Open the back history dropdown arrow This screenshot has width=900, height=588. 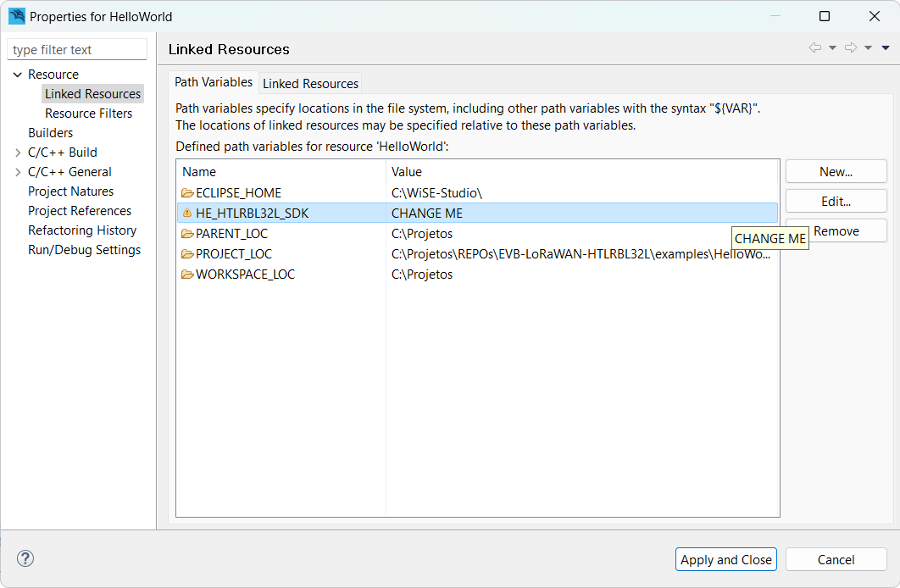pyautogui.click(x=832, y=48)
